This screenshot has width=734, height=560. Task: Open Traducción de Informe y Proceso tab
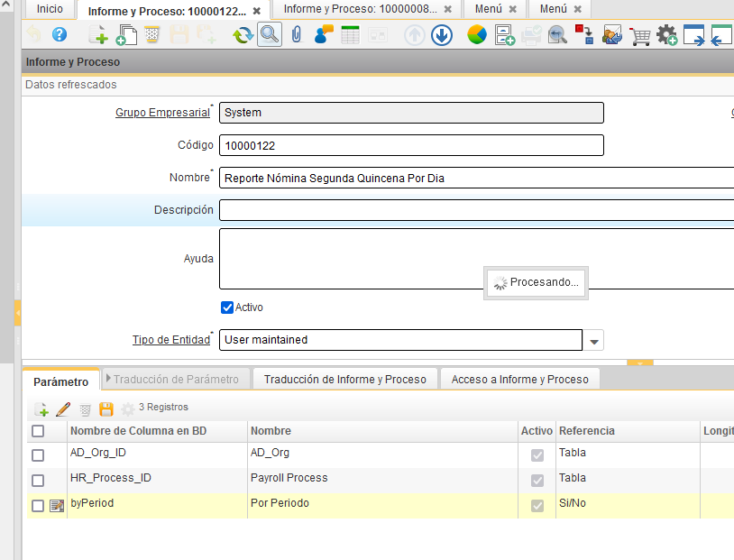click(344, 380)
